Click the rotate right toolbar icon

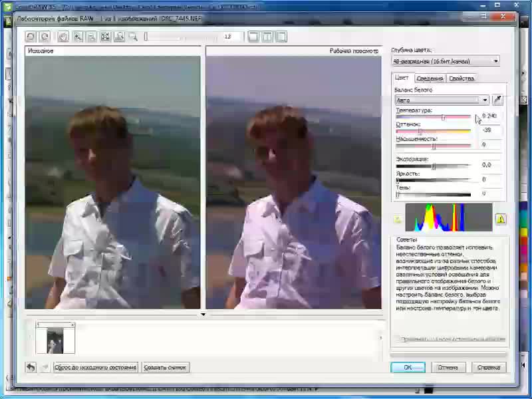tap(45, 37)
